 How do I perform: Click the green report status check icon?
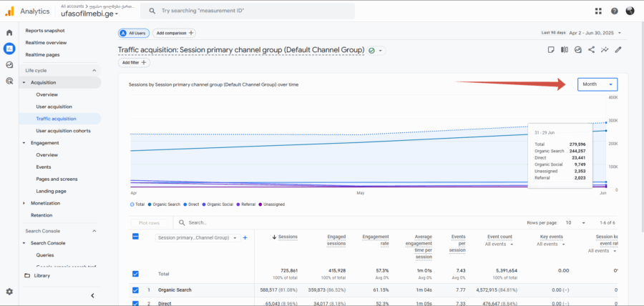[371, 51]
